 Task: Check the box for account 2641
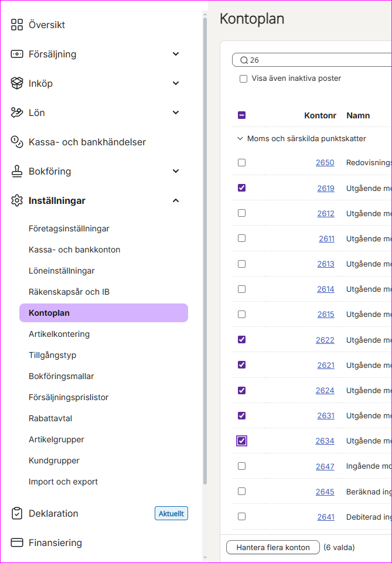pos(241,517)
